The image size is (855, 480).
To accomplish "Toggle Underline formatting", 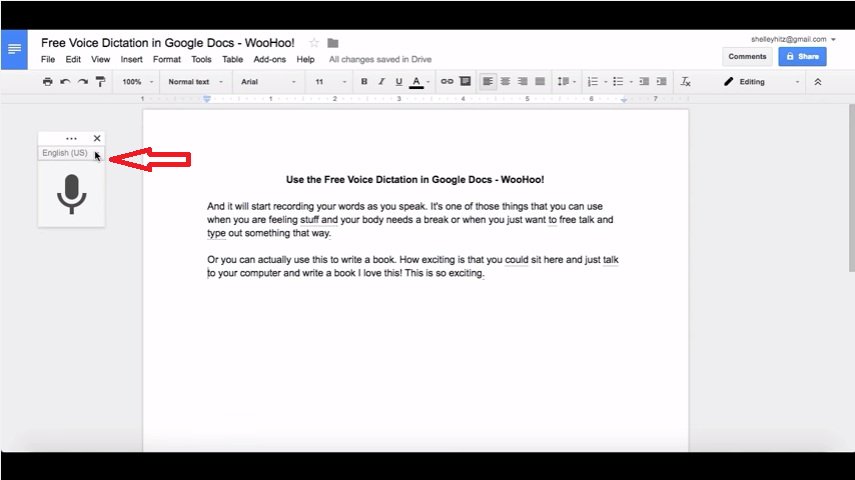I will pyautogui.click(x=399, y=82).
